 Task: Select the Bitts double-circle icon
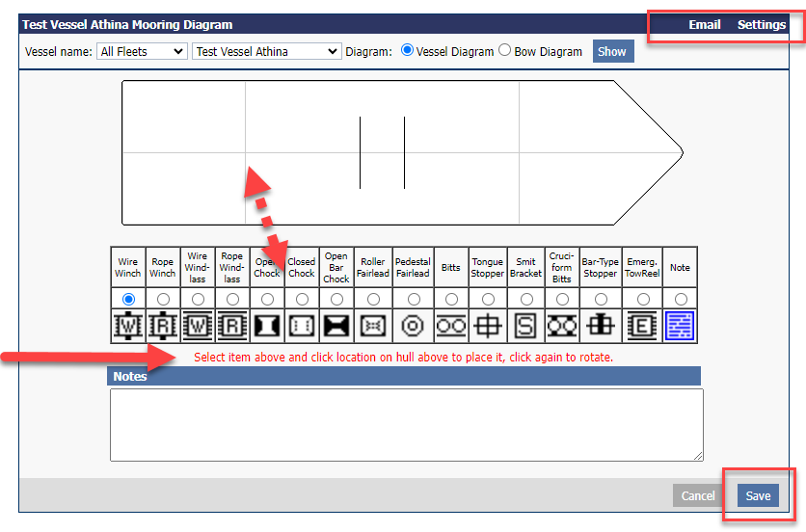pos(451,326)
